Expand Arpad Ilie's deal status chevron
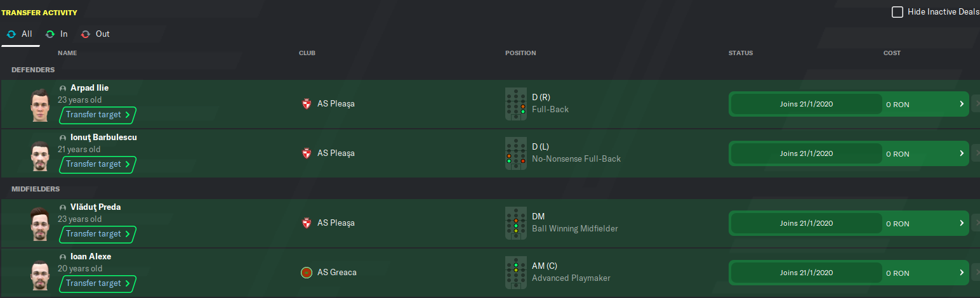 [x=962, y=103]
